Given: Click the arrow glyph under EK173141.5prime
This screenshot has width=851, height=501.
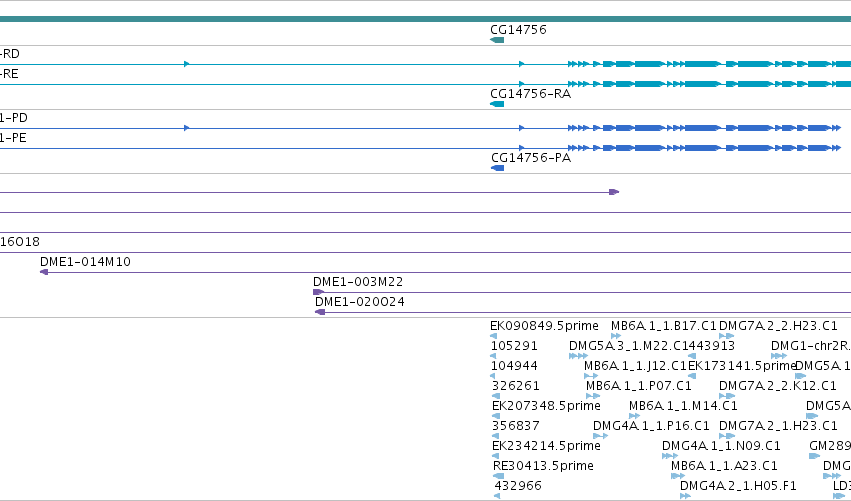Looking at the screenshot, I should pyautogui.click(x=692, y=376).
